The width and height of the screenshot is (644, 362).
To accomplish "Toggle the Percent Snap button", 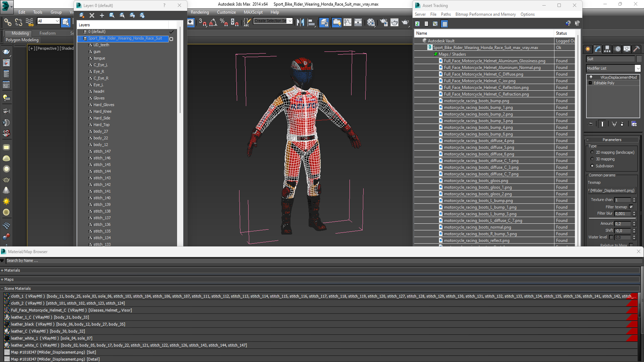I will pyautogui.click(x=224, y=22).
